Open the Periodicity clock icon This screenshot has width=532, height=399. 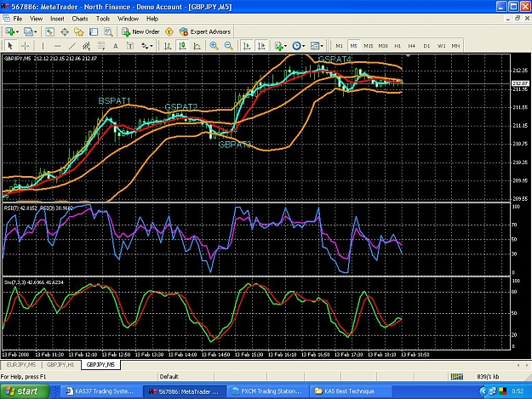coord(296,46)
